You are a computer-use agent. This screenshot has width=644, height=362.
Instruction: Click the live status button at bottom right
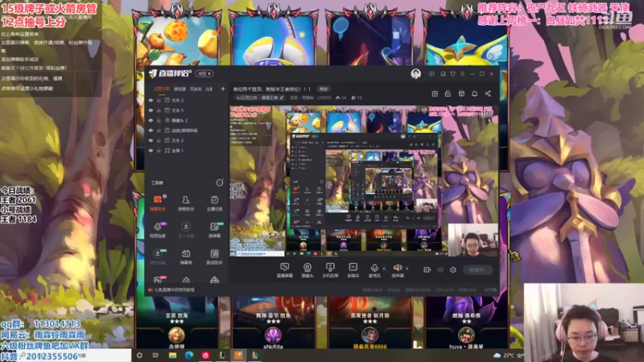[477, 270]
